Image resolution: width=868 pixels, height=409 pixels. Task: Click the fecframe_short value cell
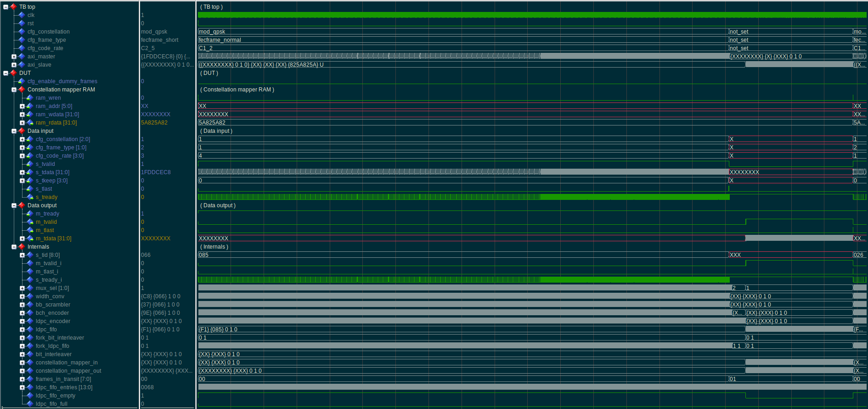tap(160, 40)
